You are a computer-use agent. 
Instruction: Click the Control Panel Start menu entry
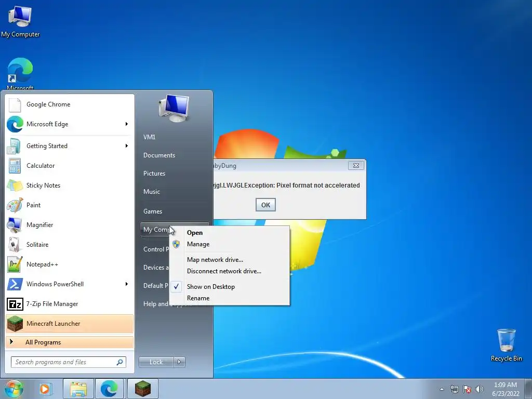pyautogui.click(x=155, y=249)
